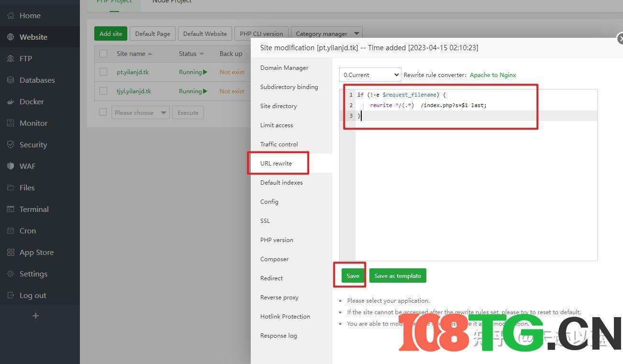This screenshot has height=364, width=623.
Task: Open the 0.Current rewrite template dropdown
Action: coord(370,75)
